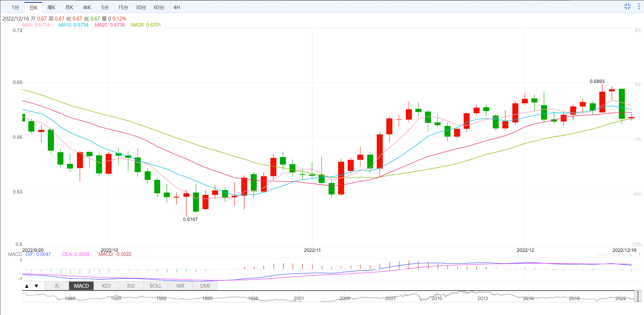The width and height of the screenshot is (644, 315).
Task: Click the 2022/9/20 start date axis label
Action: (33, 250)
